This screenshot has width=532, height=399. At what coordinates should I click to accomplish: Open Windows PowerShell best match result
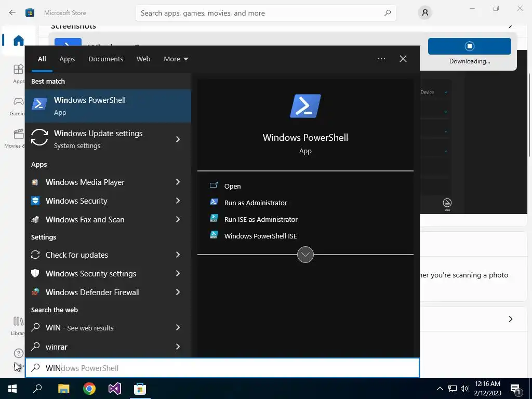(x=108, y=106)
